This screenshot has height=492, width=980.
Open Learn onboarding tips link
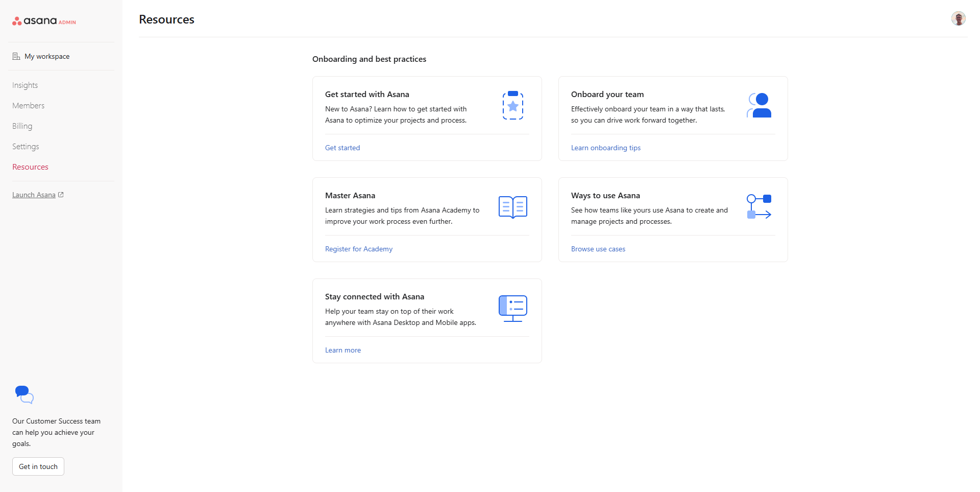(606, 148)
